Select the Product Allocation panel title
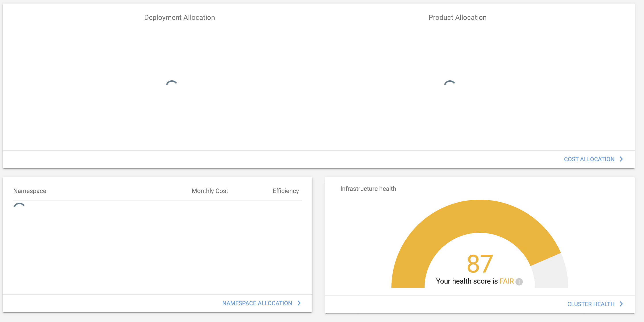 click(457, 17)
